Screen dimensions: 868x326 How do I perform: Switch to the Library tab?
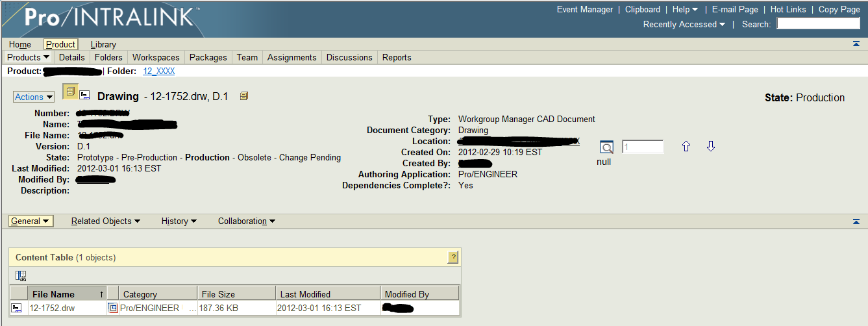[103, 44]
